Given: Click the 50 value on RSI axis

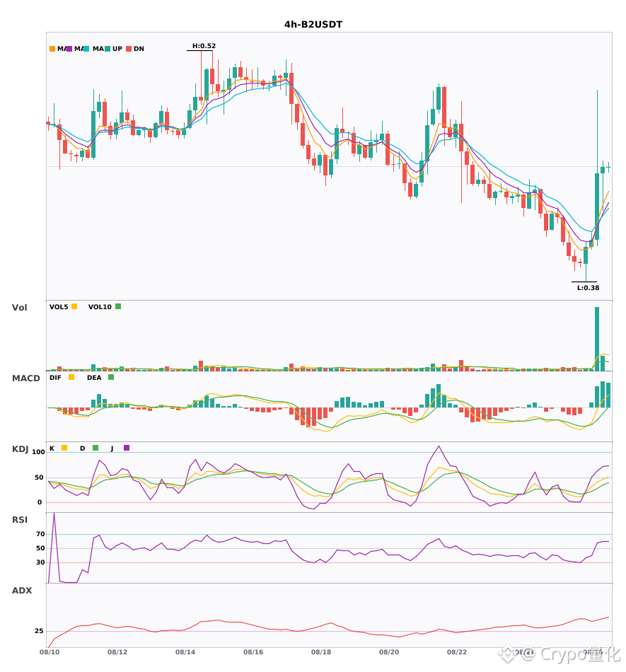Looking at the screenshot, I should [x=40, y=548].
